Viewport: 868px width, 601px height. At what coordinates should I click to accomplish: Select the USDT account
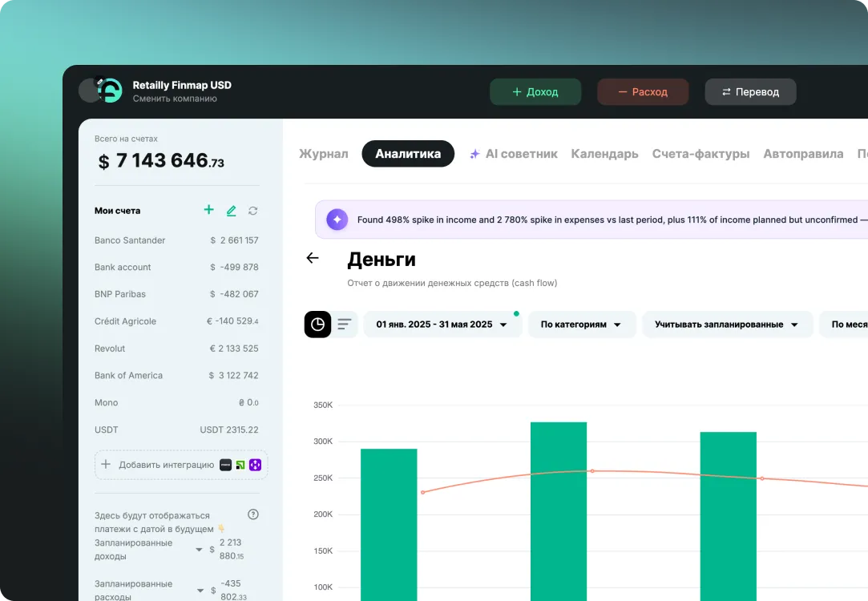coord(176,430)
